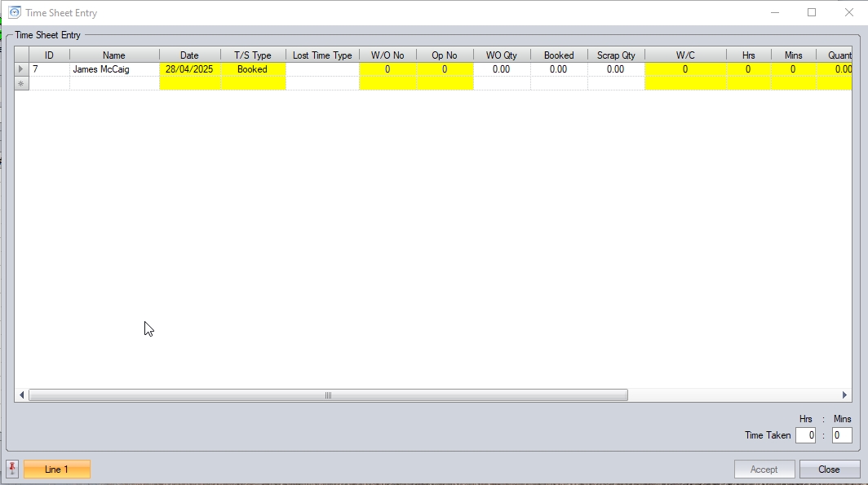Click the Lost Time Type column header
This screenshot has width=868, height=485.
coord(322,55)
